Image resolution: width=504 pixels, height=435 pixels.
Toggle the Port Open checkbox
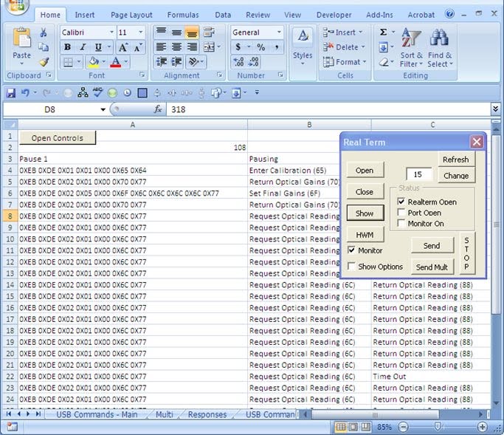point(401,212)
